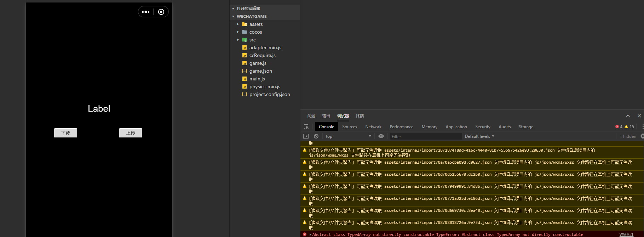
Task: Select the assets folder icon
Action: (245, 24)
